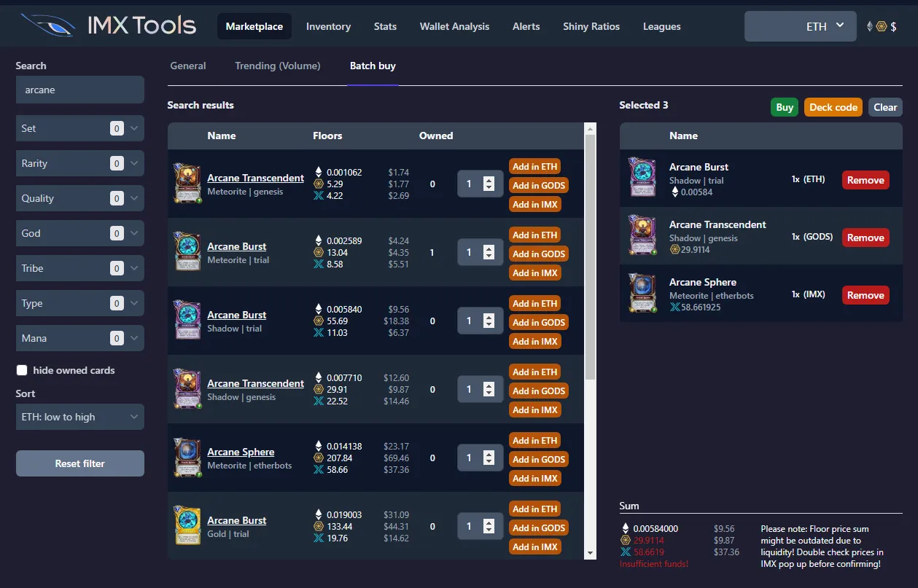Image resolution: width=918 pixels, height=588 pixels.
Task: Open the ETH currency dropdown in header
Action: click(x=801, y=26)
